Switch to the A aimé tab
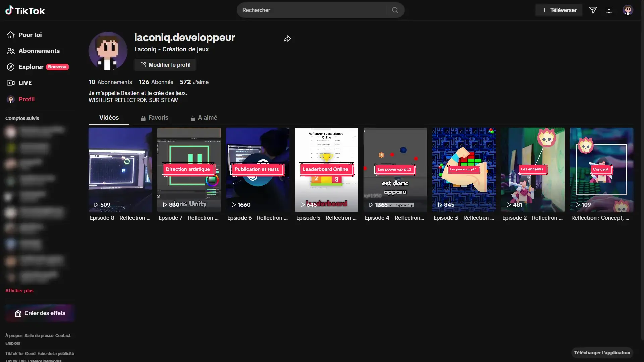This screenshot has height=362, width=644. [204, 118]
